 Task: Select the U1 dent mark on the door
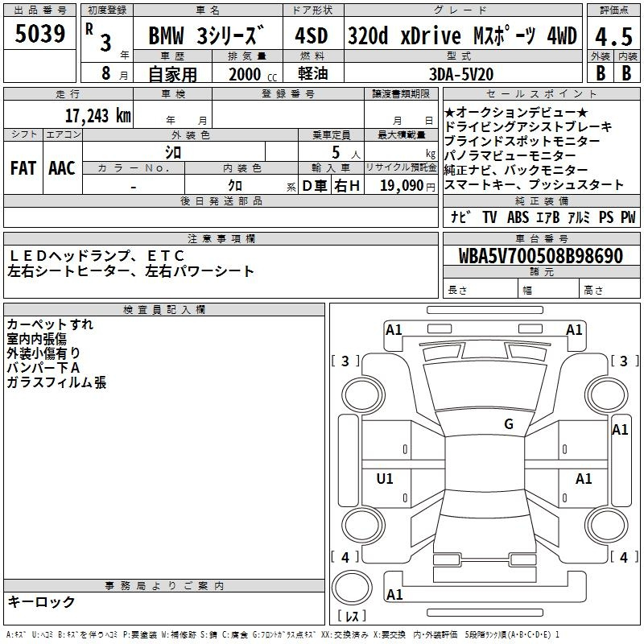pos(385,479)
